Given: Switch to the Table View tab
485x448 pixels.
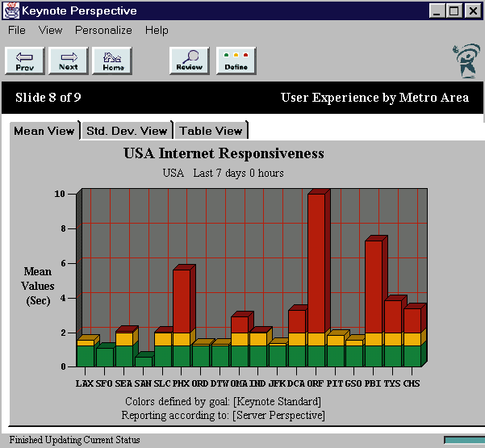Looking at the screenshot, I should pyautogui.click(x=211, y=131).
